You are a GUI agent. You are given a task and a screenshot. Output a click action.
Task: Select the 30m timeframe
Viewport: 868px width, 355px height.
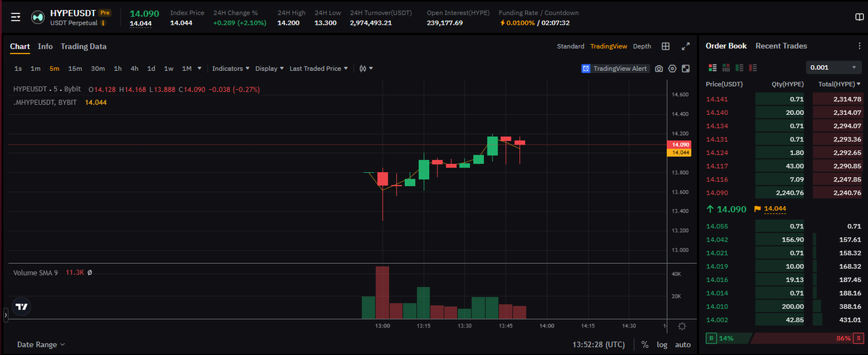pos(98,69)
